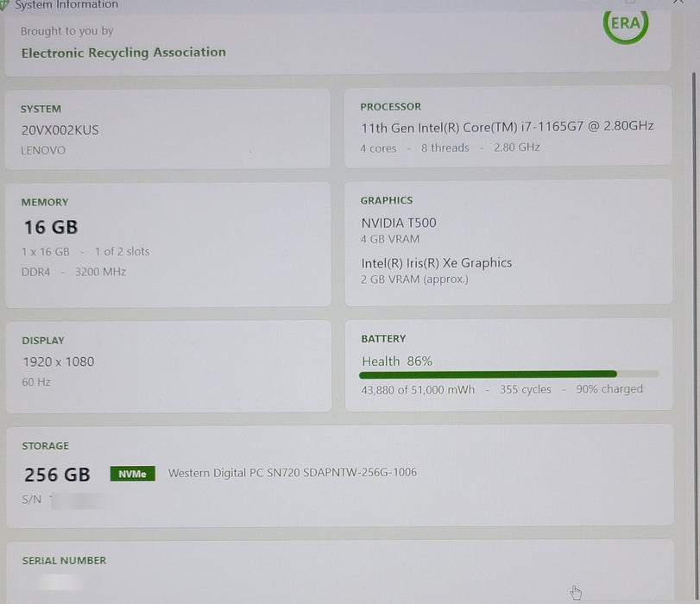700x604 pixels.
Task: Click the MEMORY section heading
Action: (x=45, y=202)
